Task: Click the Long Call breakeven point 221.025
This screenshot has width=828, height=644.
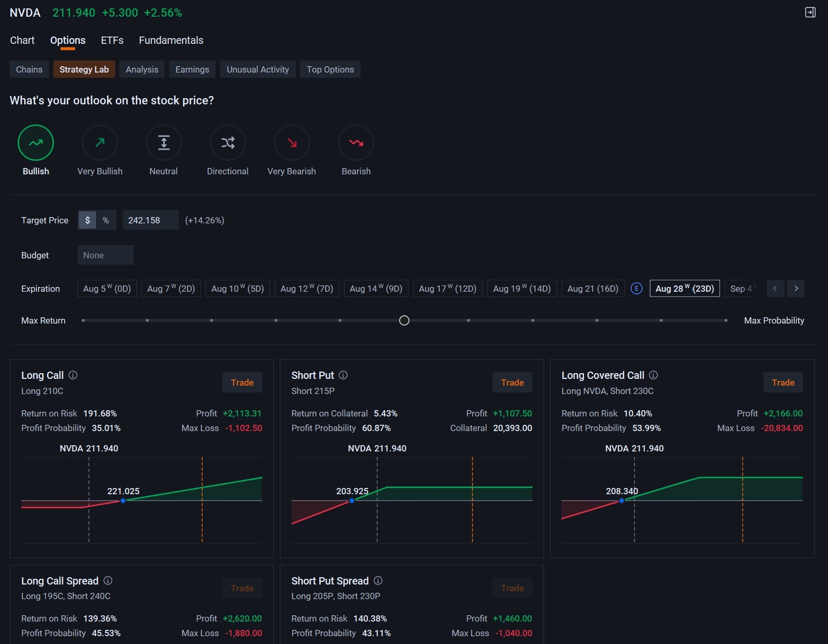Action: pos(123,500)
